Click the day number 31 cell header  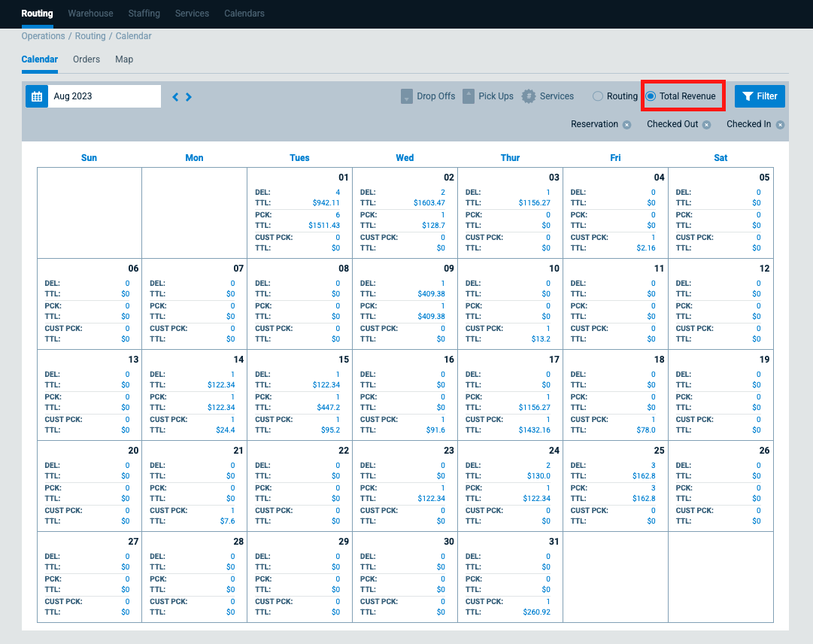(554, 542)
